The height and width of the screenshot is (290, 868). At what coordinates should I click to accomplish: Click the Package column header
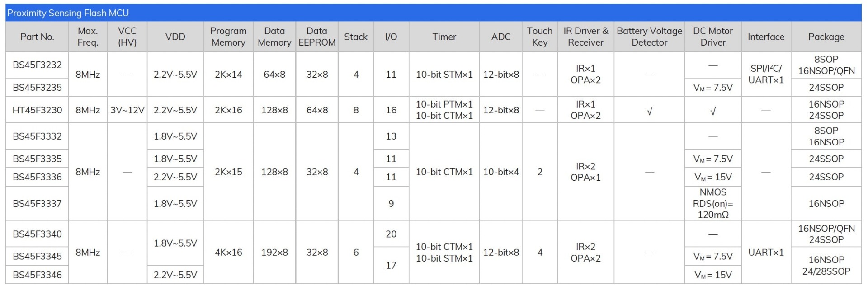[826, 37]
